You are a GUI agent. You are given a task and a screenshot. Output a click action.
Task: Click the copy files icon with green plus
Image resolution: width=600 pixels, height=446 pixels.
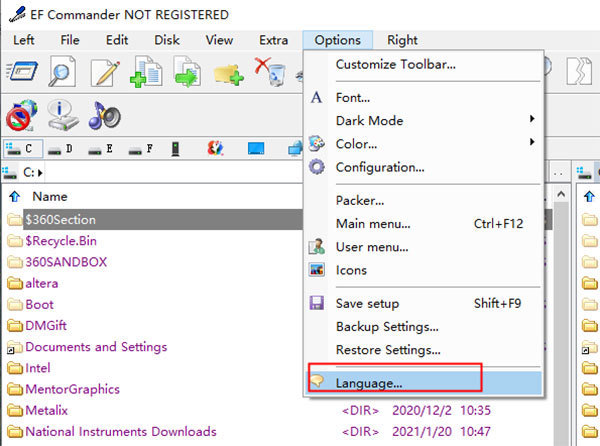pos(146,72)
